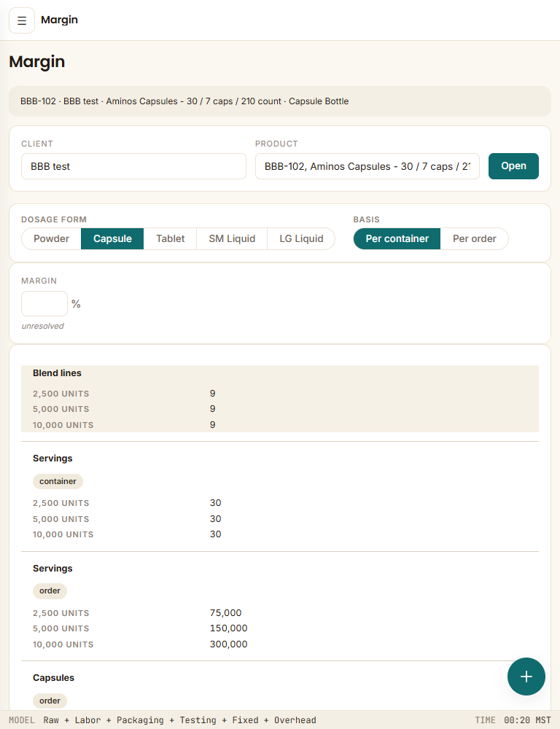Click the order tag under Servings
This screenshot has width=560, height=729.
click(x=50, y=591)
